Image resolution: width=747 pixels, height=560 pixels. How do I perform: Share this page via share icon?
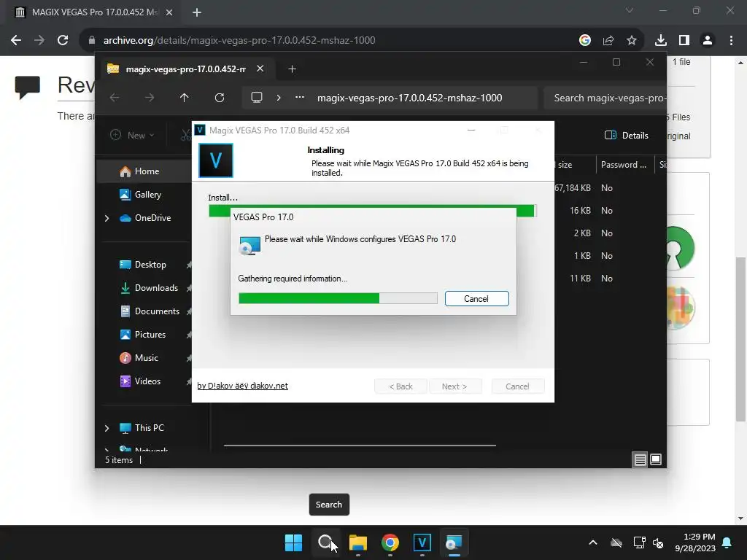coord(608,41)
